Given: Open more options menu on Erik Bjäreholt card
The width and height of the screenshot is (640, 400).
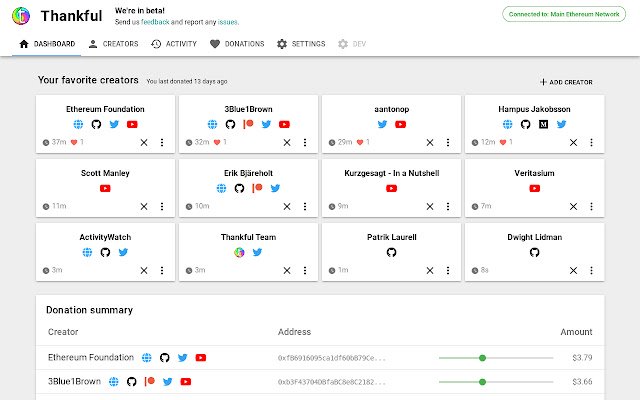Looking at the screenshot, I should click(x=305, y=207).
